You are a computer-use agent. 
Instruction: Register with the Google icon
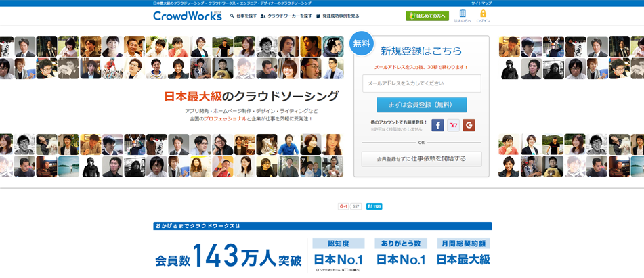pyautogui.click(x=469, y=125)
